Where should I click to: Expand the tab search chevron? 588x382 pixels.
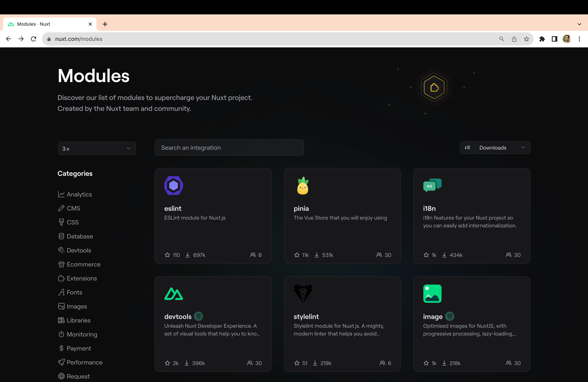[579, 24]
